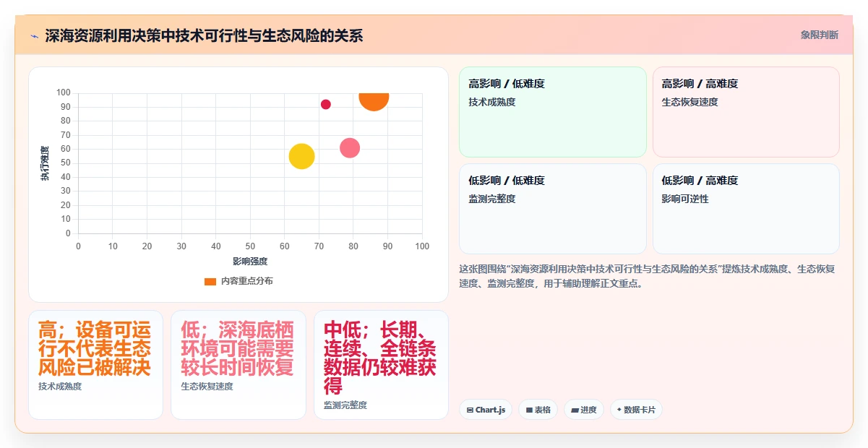The image size is (868, 448).
Task: Click 生态恢复速度 text in pink quadrant
Action: pyautogui.click(x=689, y=102)
